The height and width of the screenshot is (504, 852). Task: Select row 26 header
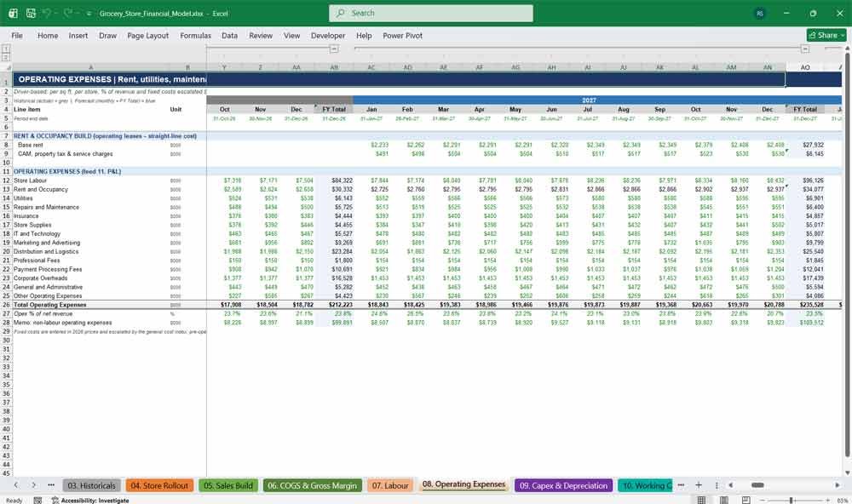click(x=7, y=305)
